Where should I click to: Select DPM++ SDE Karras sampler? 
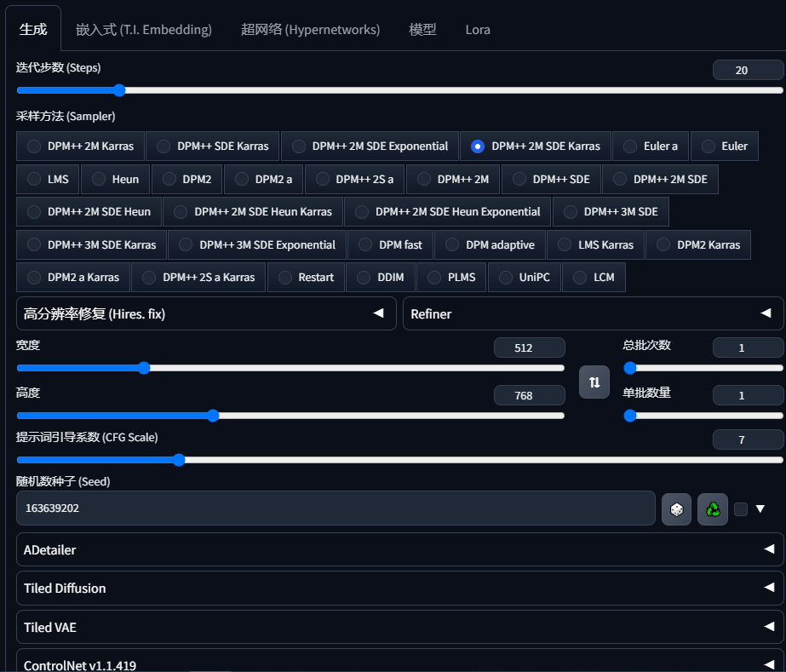[x=213, y=146]
